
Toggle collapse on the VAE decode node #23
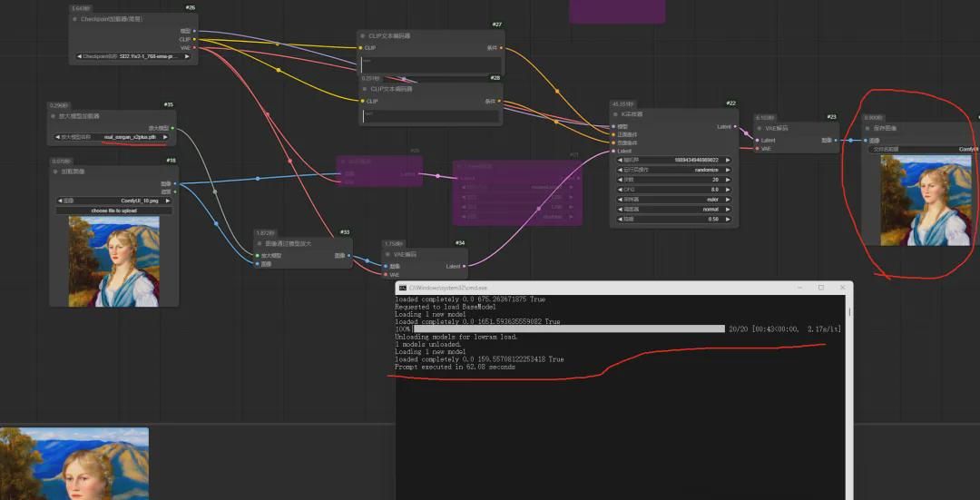coord(759,129)
